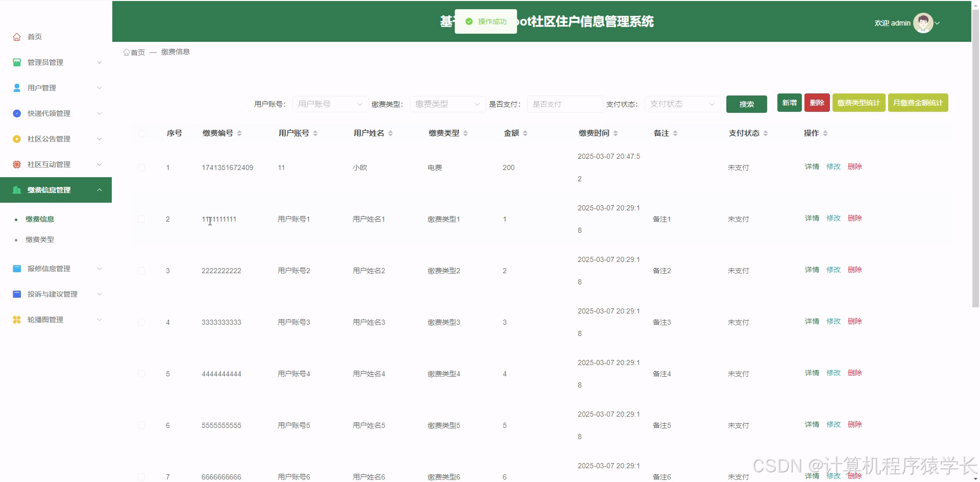Click the 快递代领管理 sidebar icon
Image resolution: width=980 pixels, height=482 pixels.
coord(17,113)
